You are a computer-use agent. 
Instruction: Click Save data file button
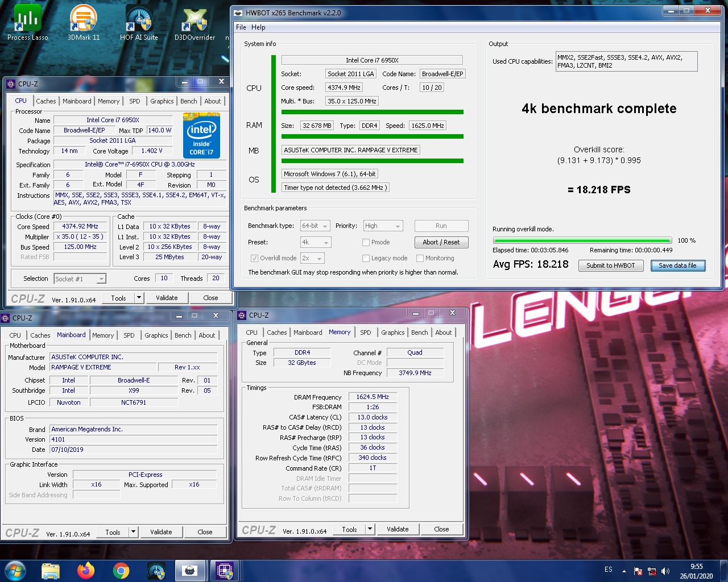pos(678,265)
